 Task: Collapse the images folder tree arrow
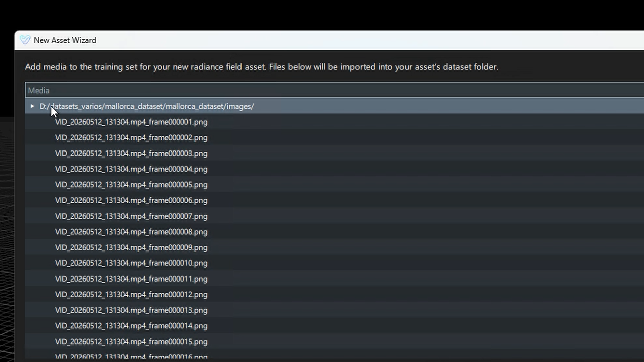pyautogui.click(x=32, y=106)
